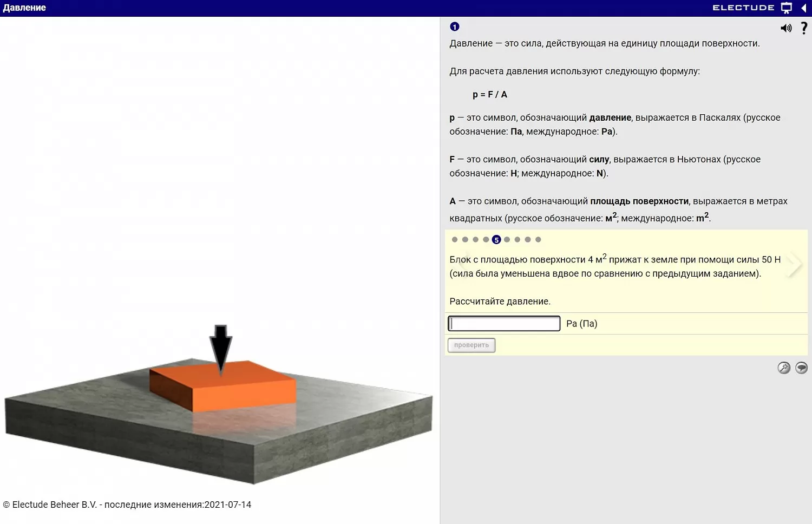The height and width of the screenshot is (524, 812).
Task: Select the third question step dot
Action: (475, 240)
